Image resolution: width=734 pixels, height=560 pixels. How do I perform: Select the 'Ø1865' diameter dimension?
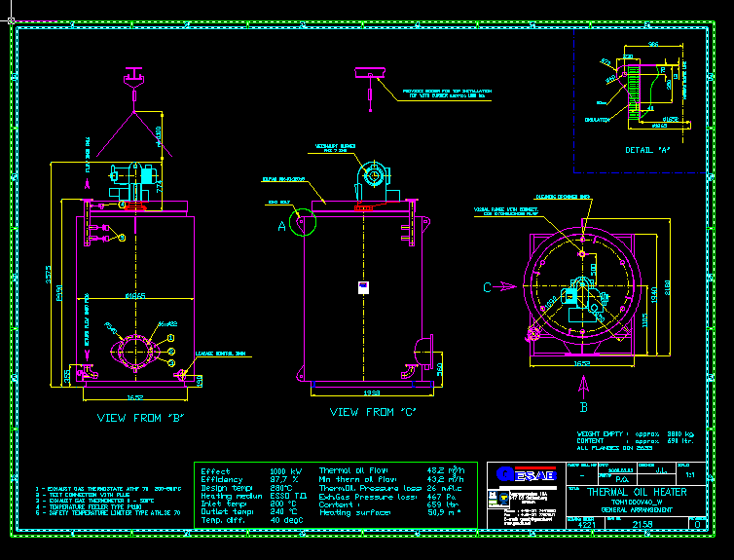135,296
